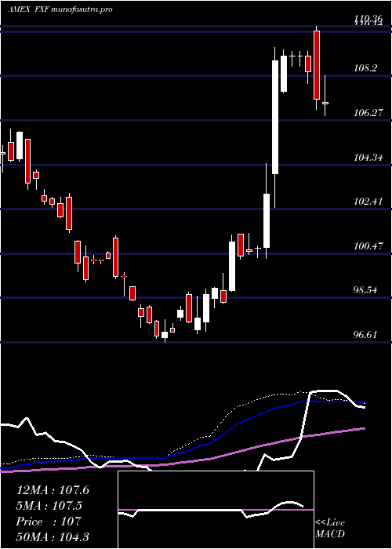Click the 12MA : 107.6 readout

click(53, 490)
